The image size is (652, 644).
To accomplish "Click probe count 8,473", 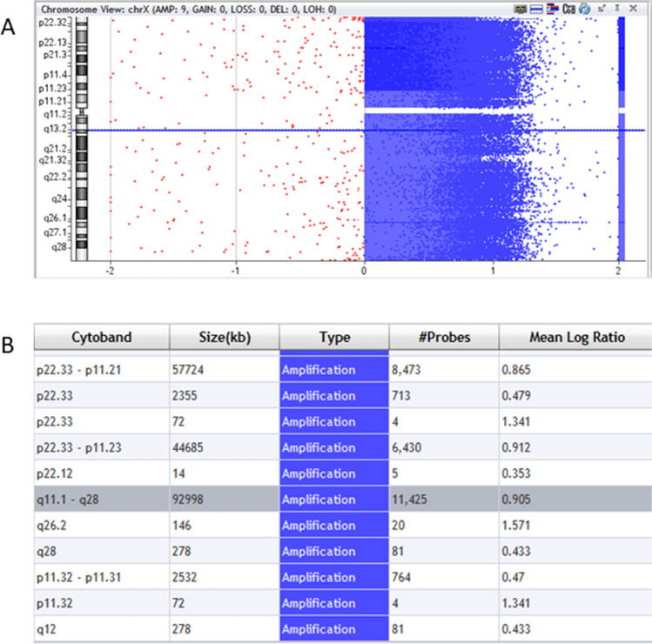I will 407,370.
